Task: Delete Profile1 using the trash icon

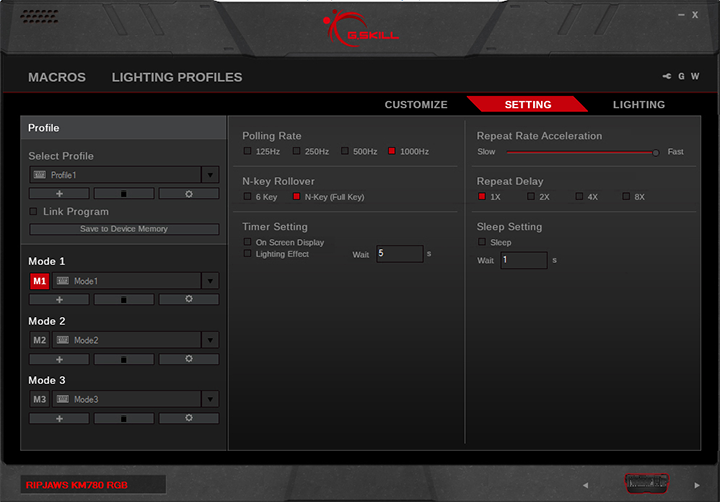Action: click(124, 193)
